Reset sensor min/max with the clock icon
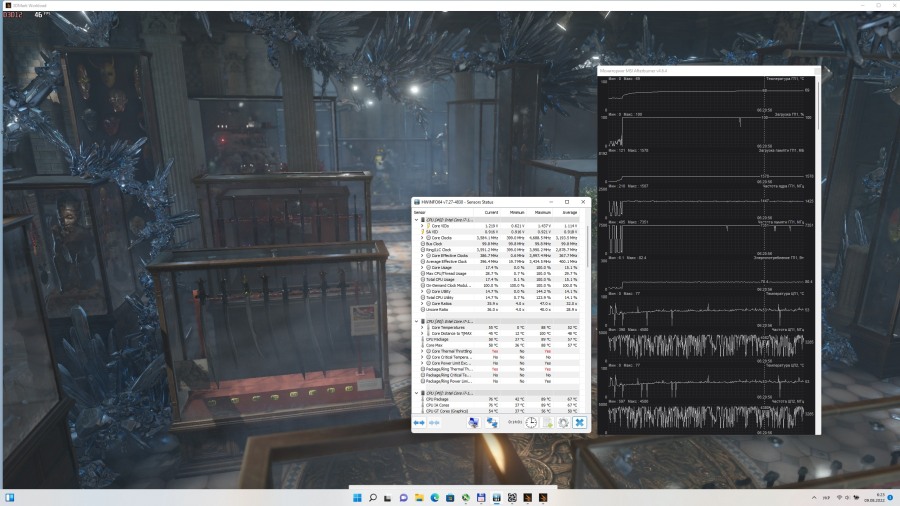 click(531, 423)
